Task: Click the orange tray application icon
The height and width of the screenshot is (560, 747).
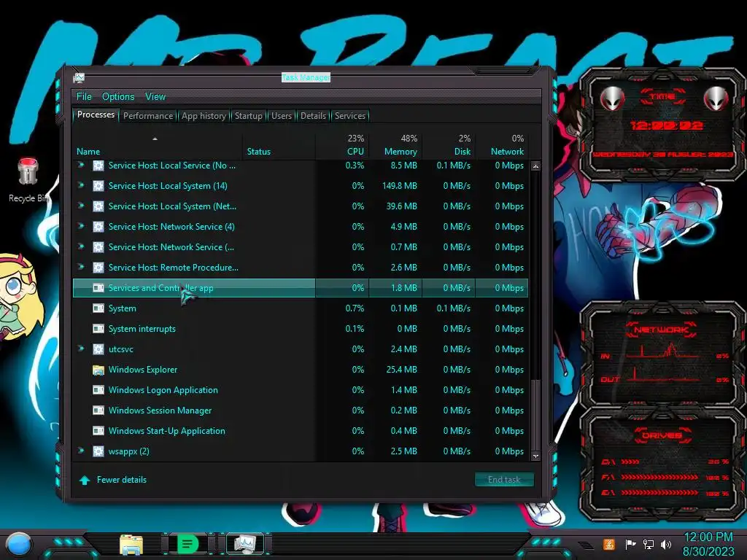Action: (609, 544)
